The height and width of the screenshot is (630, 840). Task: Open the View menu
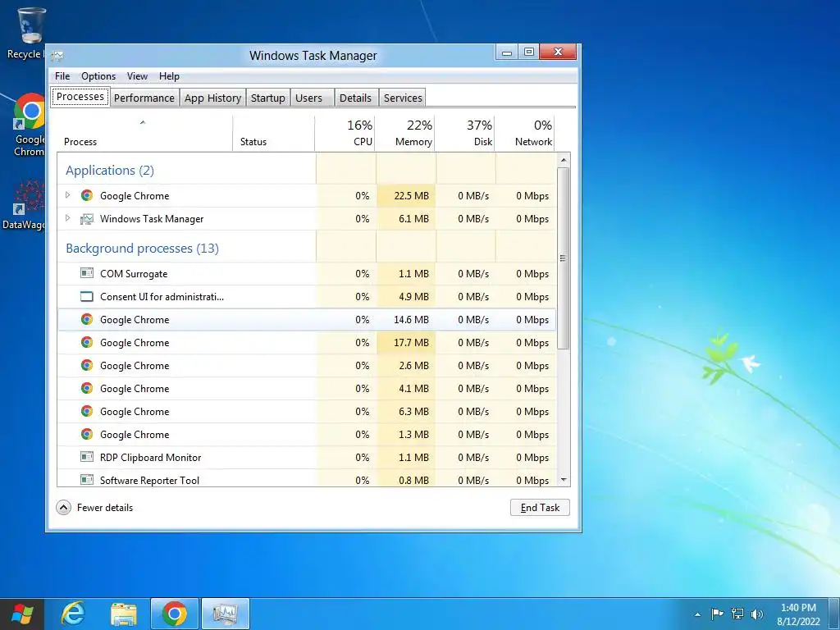[x=137, y=76]
